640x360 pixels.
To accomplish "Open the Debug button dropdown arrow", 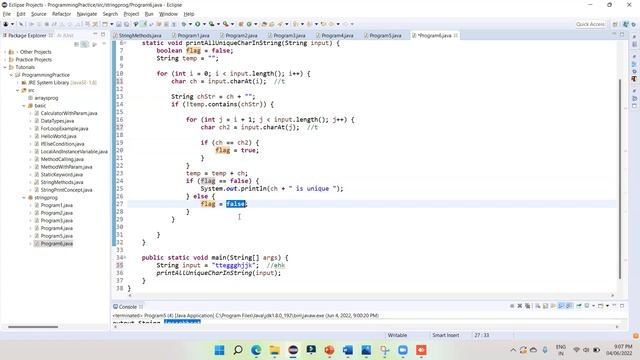I will 190,24.
